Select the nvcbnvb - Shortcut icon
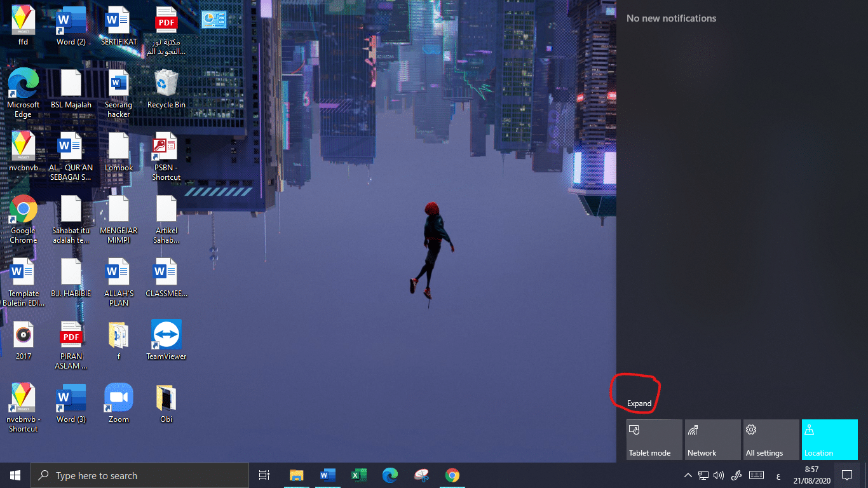Screen dimensions: 868x488 [24, 408]
